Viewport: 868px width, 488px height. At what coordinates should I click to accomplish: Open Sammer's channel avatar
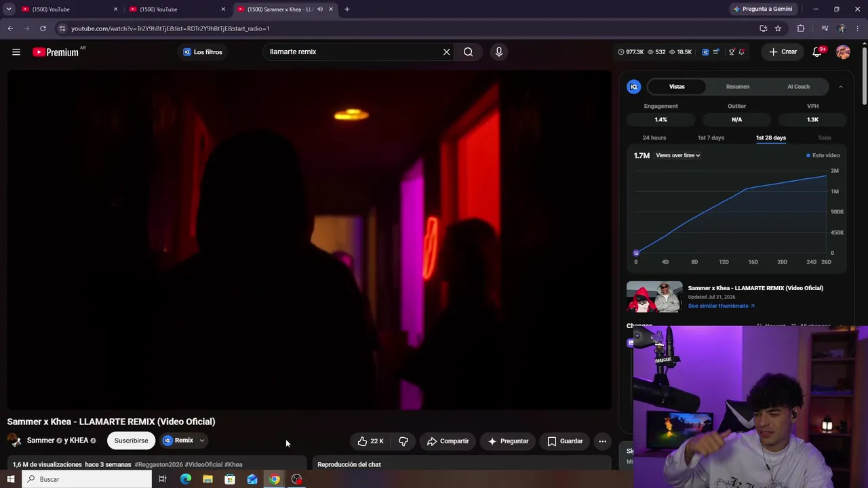(x=14, y=441)
